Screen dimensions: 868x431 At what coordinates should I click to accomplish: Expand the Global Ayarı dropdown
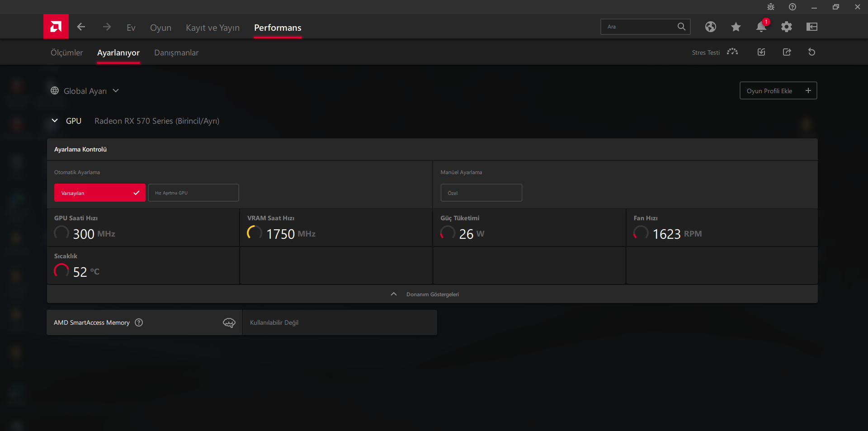[116, 91]
